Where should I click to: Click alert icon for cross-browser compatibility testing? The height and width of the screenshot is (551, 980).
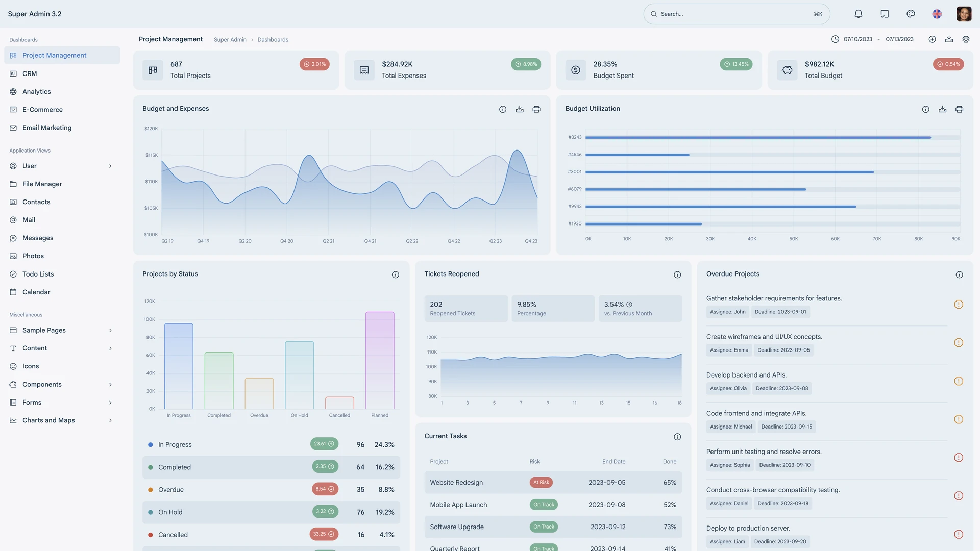pos(959,496)
